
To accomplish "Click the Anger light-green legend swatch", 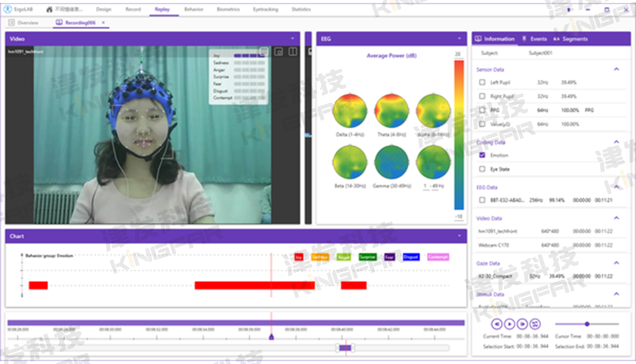I will (344, 257).
